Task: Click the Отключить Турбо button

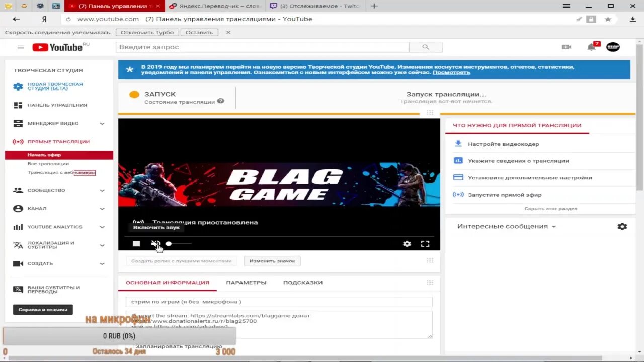Action: tap(147, 32)
